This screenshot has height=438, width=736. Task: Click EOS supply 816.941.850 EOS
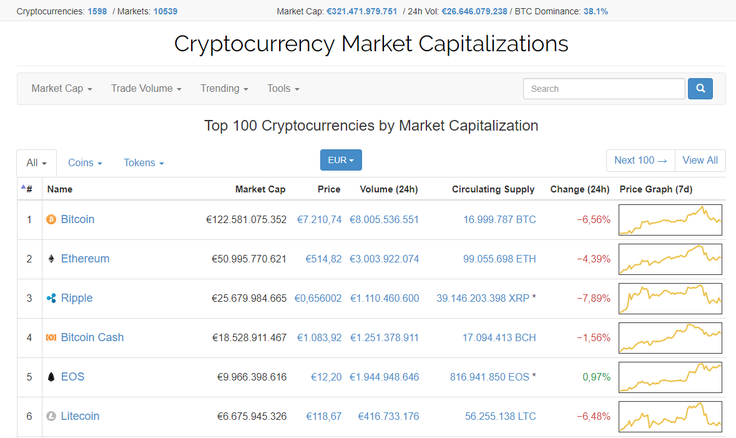point(490,377)
